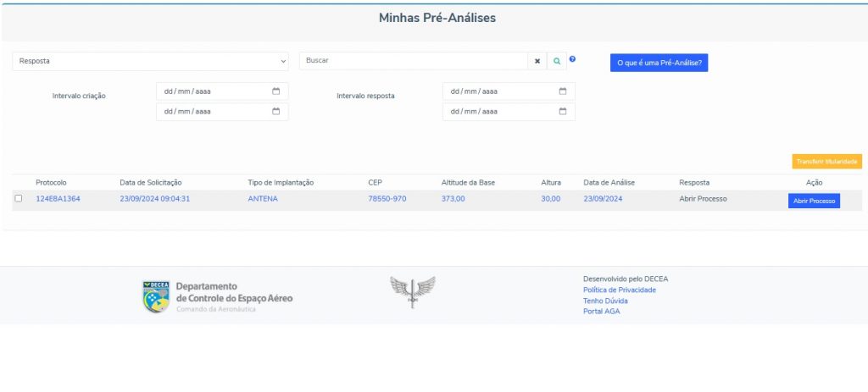Click "O que é uma Pré-Análise?" button
The height and width of the screenshot is (392, 868).
(659, 63)
